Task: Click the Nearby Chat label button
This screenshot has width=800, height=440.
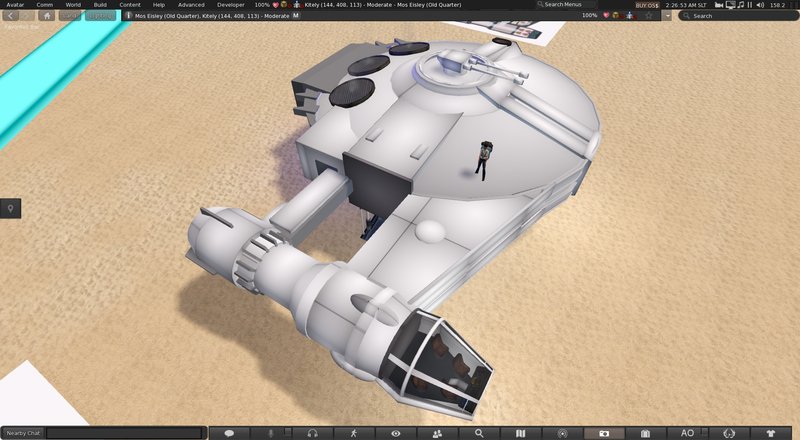Action: 23,433
